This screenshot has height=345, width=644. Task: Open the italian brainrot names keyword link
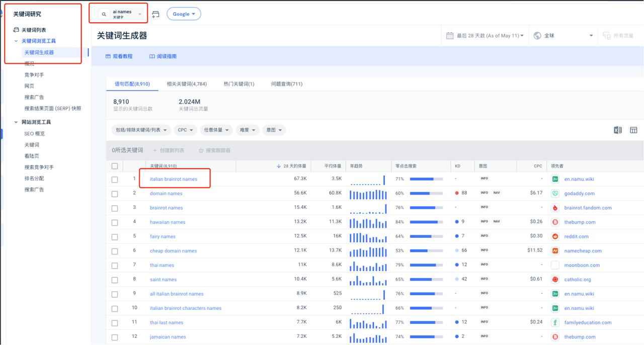(174, 179)
